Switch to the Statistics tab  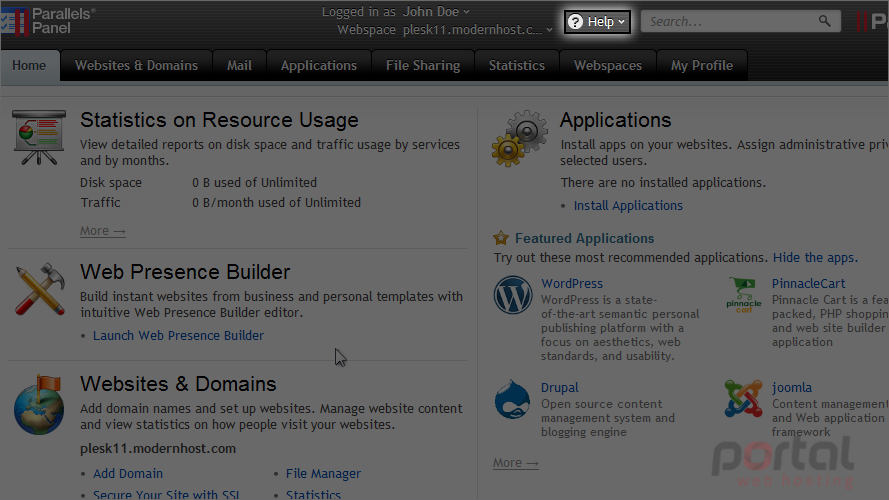pyautogui.click(x=517, y=65)
